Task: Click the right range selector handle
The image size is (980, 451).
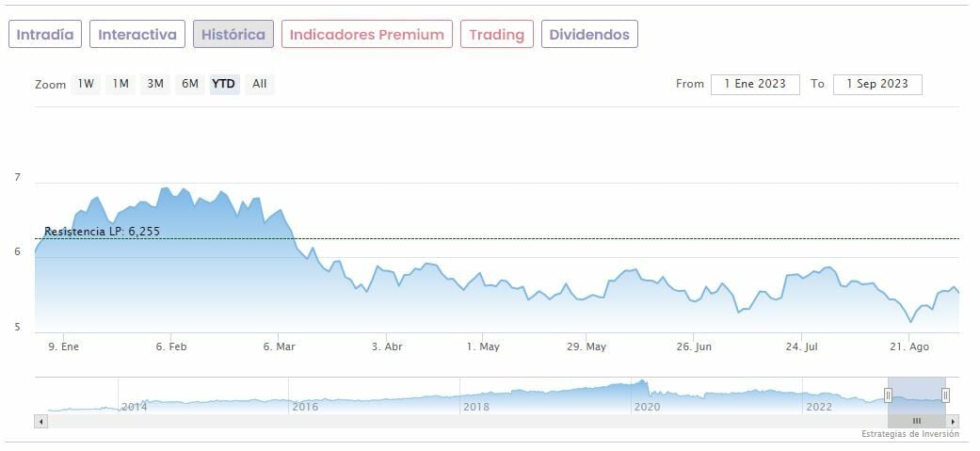Action: (945, 395)
